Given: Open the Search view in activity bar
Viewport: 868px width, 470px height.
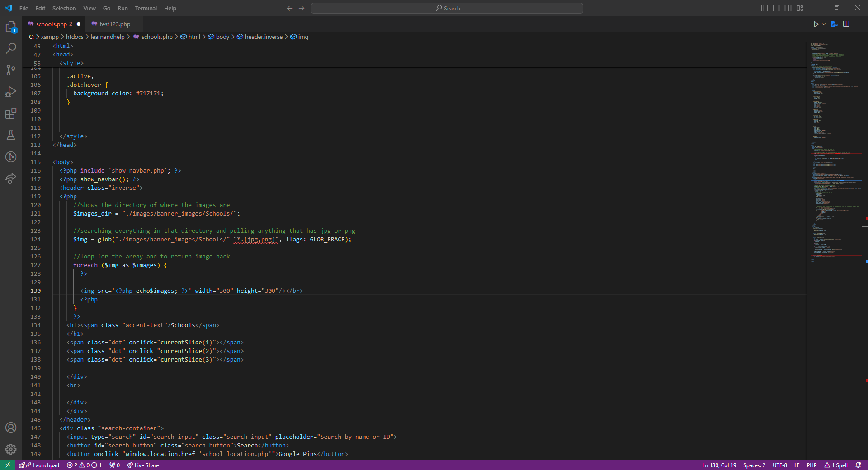Looking at the screenshot, I should pos(11,48).
